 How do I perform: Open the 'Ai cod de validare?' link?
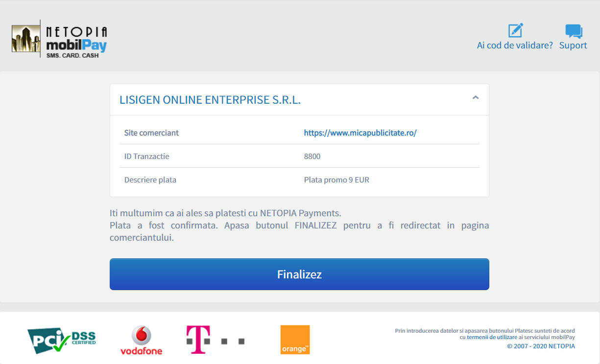(x=515, y=45)
